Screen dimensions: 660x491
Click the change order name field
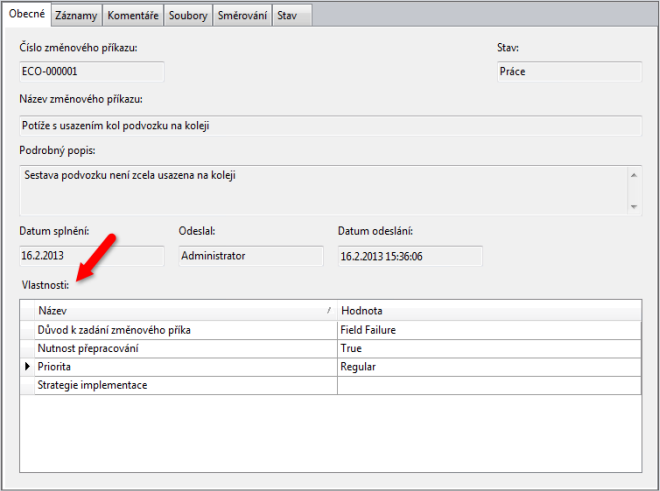(x=330, y=125)
